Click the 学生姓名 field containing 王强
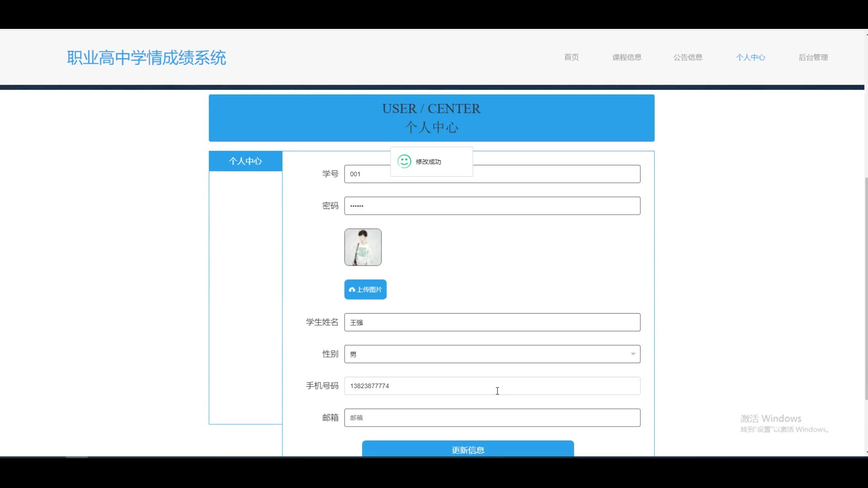Viewport: 868px width, 488px height. click(x=492, y=322)
